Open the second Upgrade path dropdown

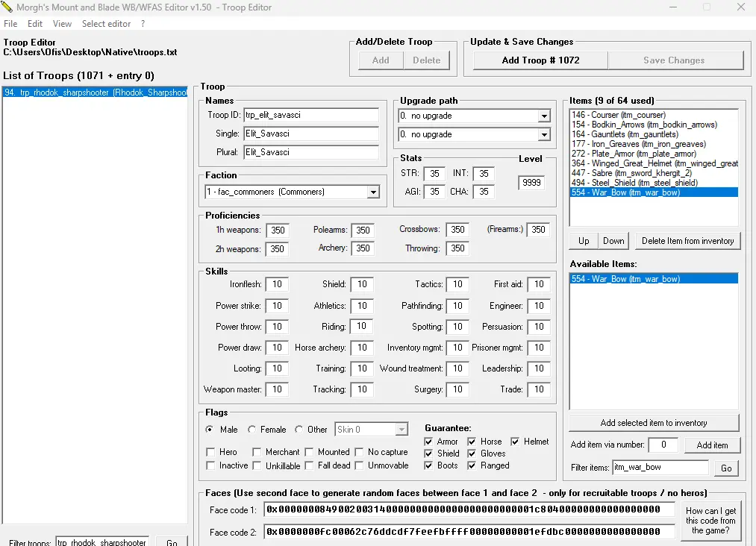544,134
